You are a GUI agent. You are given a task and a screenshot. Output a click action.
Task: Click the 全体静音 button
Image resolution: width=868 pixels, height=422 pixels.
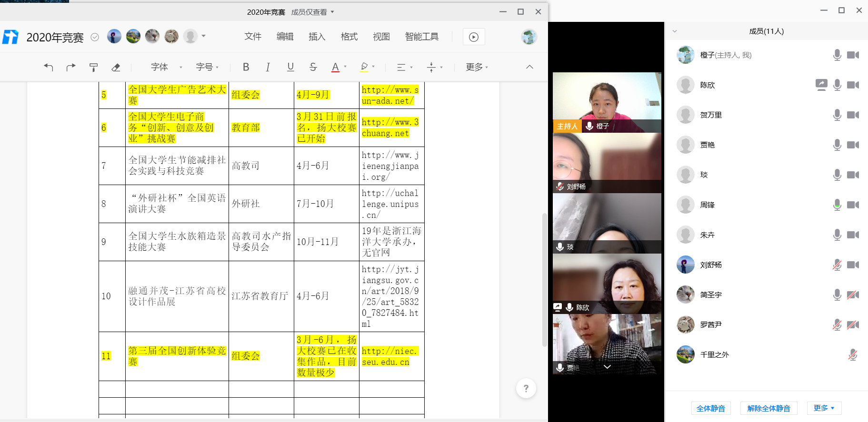tap(710, 408)
